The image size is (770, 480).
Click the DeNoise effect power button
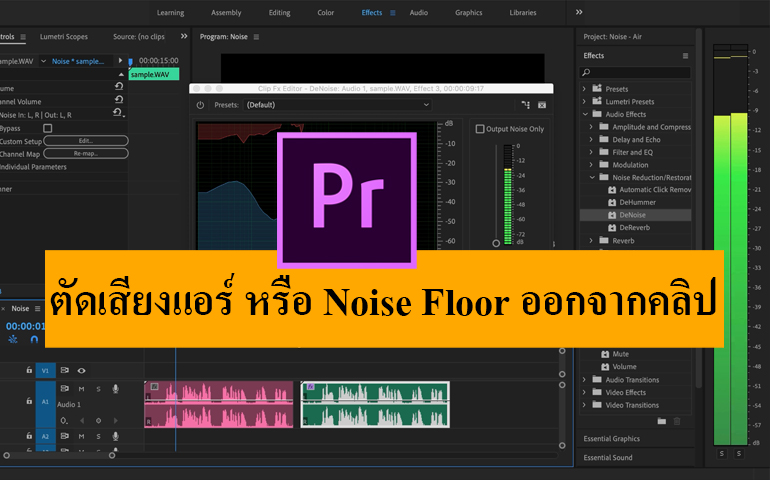click(200, 104)
